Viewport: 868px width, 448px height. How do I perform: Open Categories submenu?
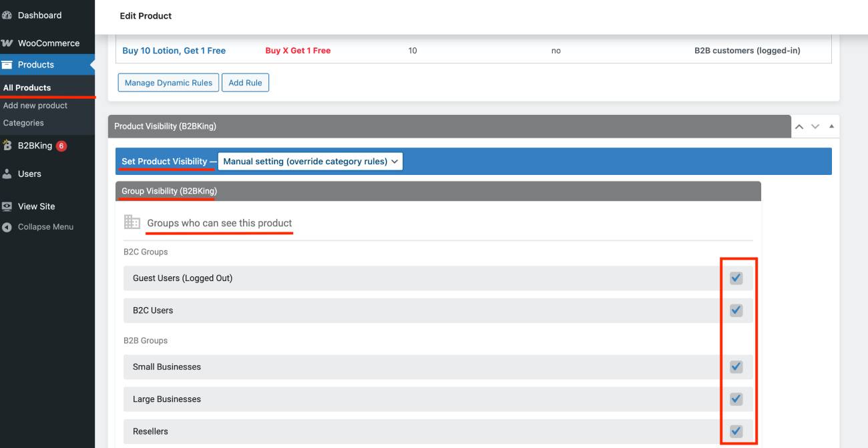coord(23,123)
